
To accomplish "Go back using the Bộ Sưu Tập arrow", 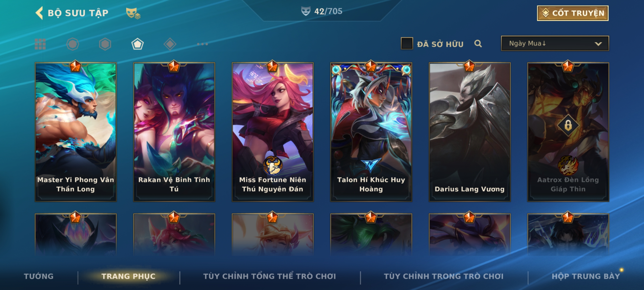I will point(39,13).
